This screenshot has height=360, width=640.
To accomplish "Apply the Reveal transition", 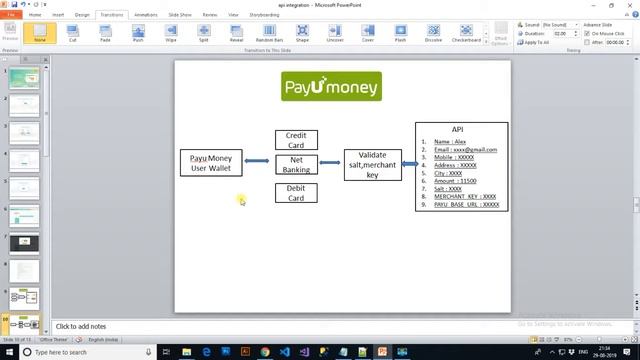I will (236, 33).
